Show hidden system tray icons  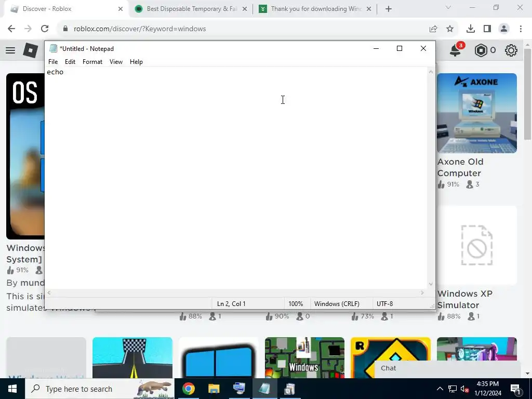click(440, 389)
